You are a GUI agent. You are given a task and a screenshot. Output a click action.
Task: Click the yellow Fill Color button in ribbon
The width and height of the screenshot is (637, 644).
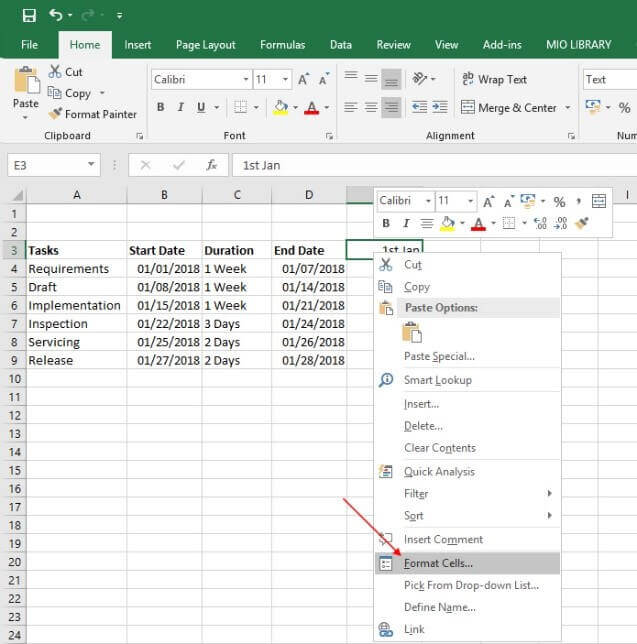pyautogui.click(x=280, y=108)
